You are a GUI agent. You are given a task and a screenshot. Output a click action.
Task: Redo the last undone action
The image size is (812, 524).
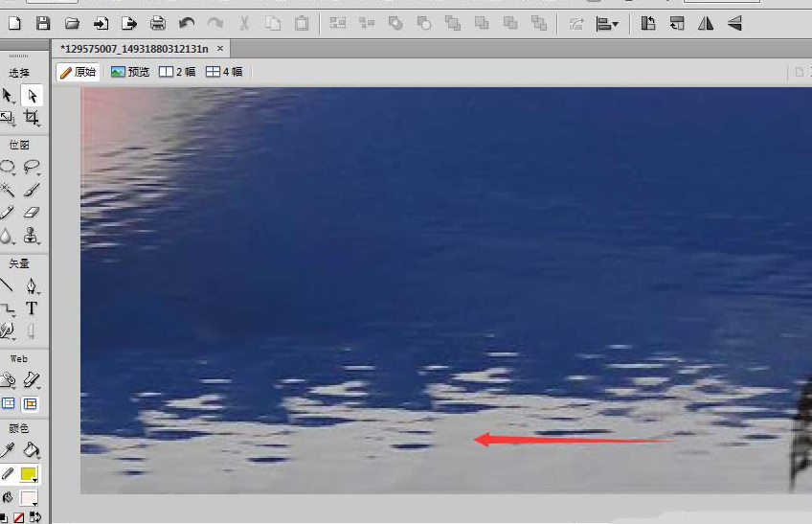(214, 23)
